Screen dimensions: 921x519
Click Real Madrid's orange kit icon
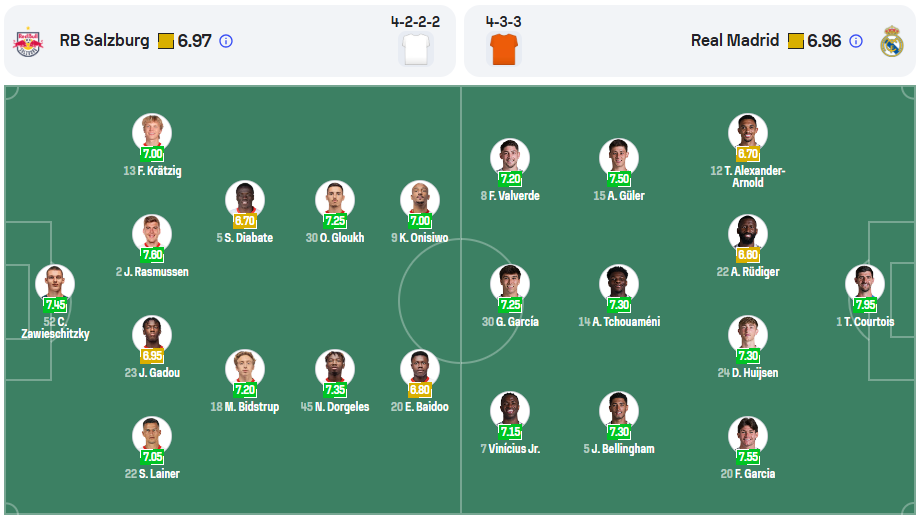tap(503, 47)
